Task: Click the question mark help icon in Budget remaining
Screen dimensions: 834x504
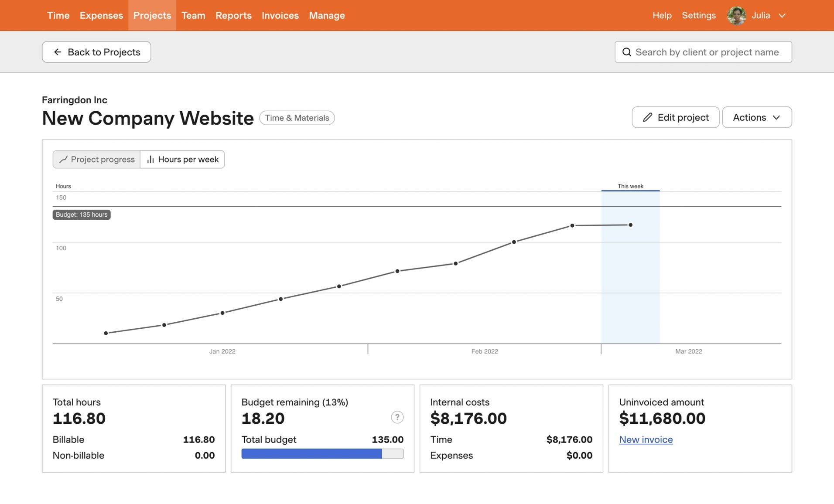Action: [397, 417]
